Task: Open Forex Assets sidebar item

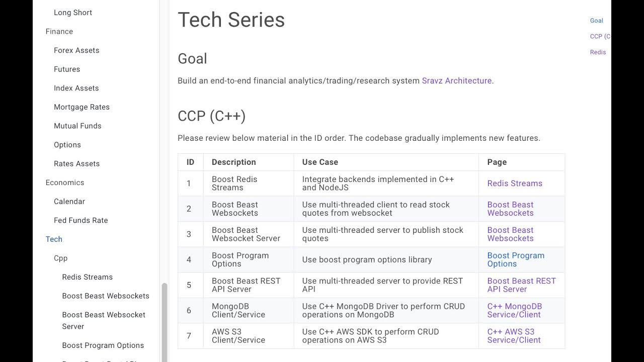Action: pos(76,50)
